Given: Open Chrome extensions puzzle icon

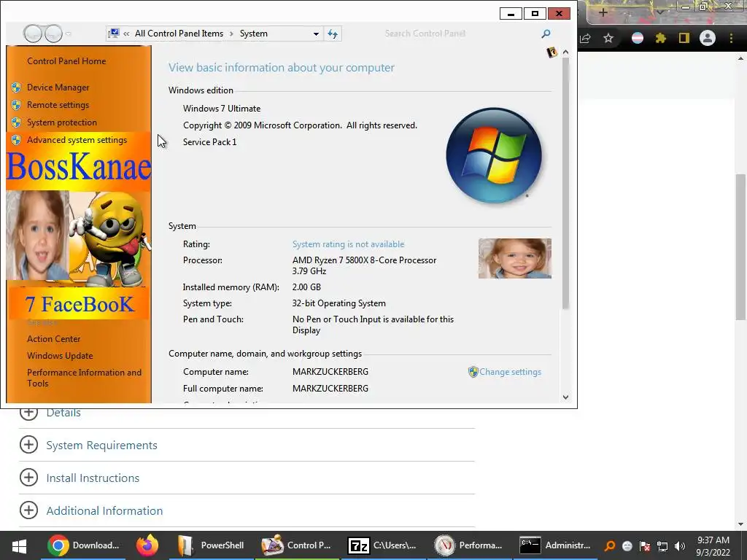Looking at the screenshot, I should click(660, 38).
